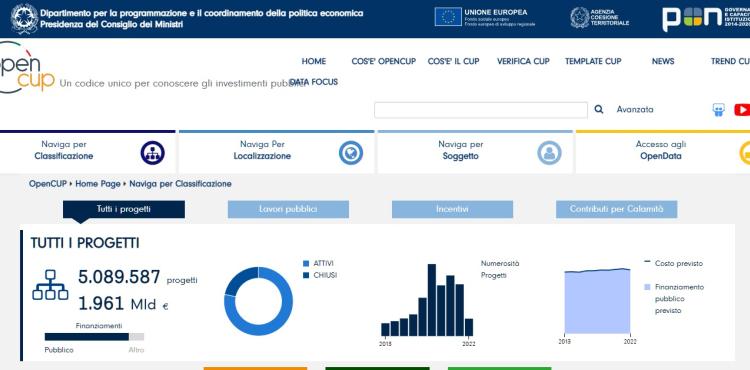
Task: Toggle the Costo previsto legend entry
Action: point(673,263)
